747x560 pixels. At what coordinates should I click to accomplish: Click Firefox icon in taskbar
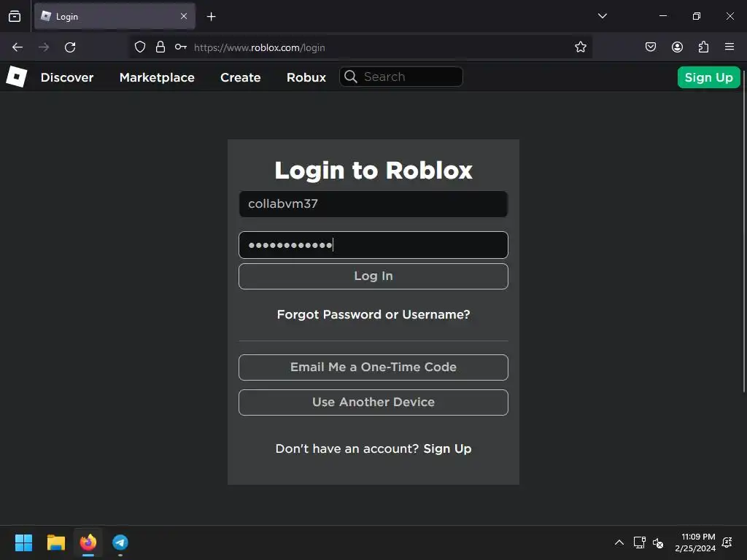88,542
